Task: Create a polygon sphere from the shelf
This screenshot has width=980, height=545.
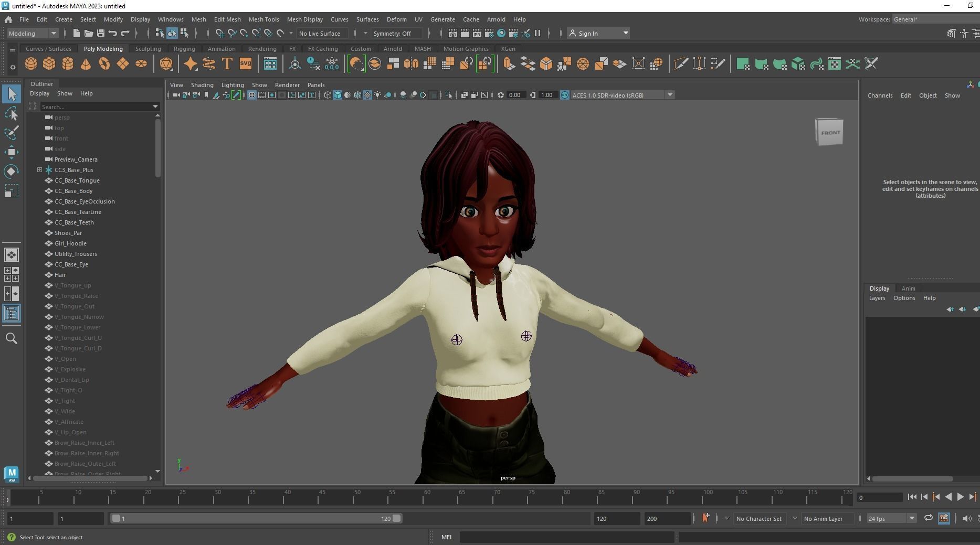Action: pos(30,63)
